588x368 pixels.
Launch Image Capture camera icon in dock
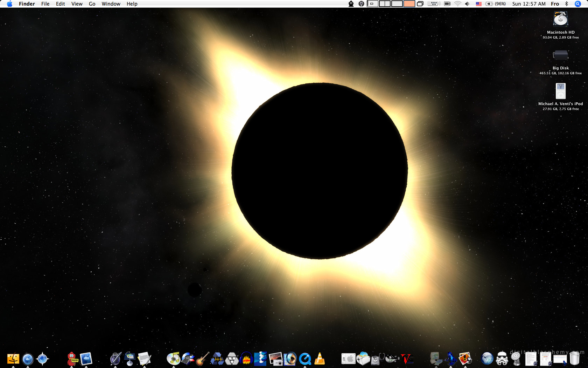pyautogui.click(x=275, y=359)
